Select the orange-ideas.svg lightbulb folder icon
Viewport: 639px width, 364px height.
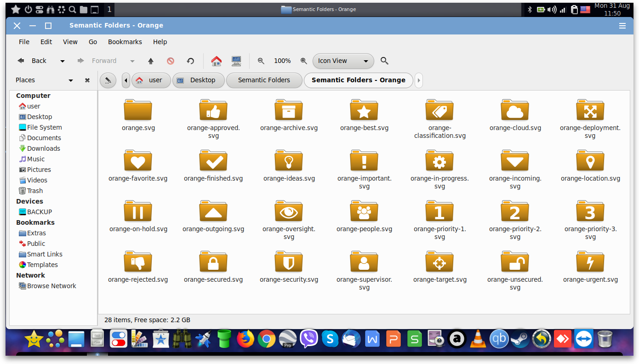pos(289,160)
